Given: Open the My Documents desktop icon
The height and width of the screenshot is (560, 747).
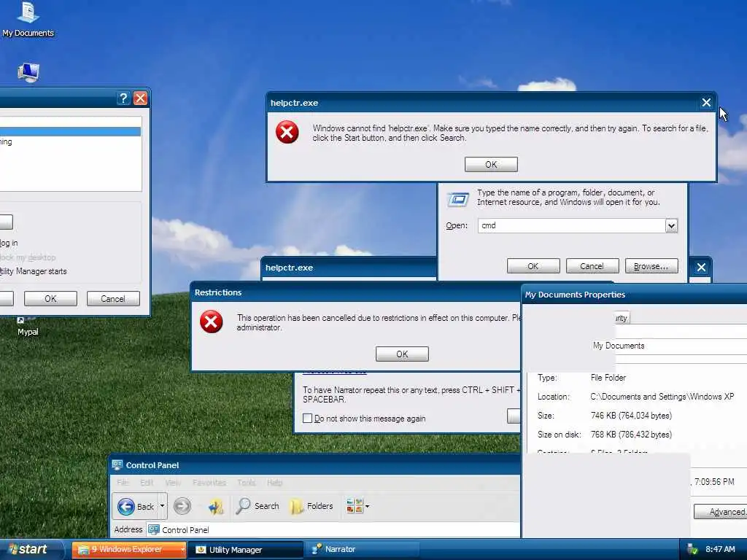Looking at the screenshot, I should pyautogui.click(x=28, y=19).
